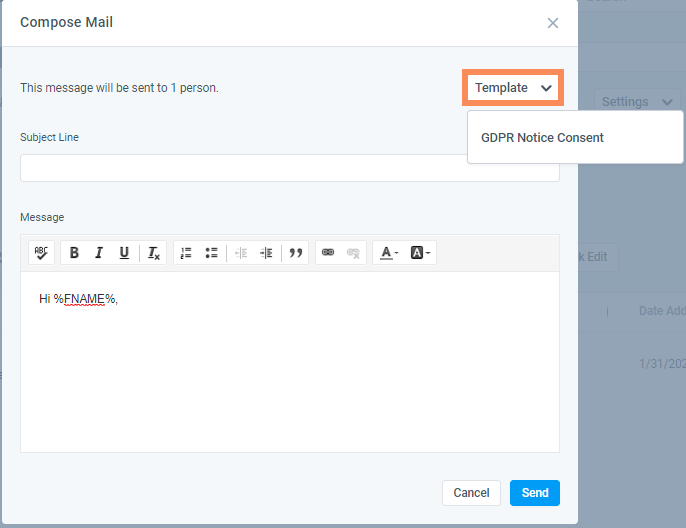Insert numbered list
The height and width of the screenshot is (528, 686).
(x=186, y=253)
